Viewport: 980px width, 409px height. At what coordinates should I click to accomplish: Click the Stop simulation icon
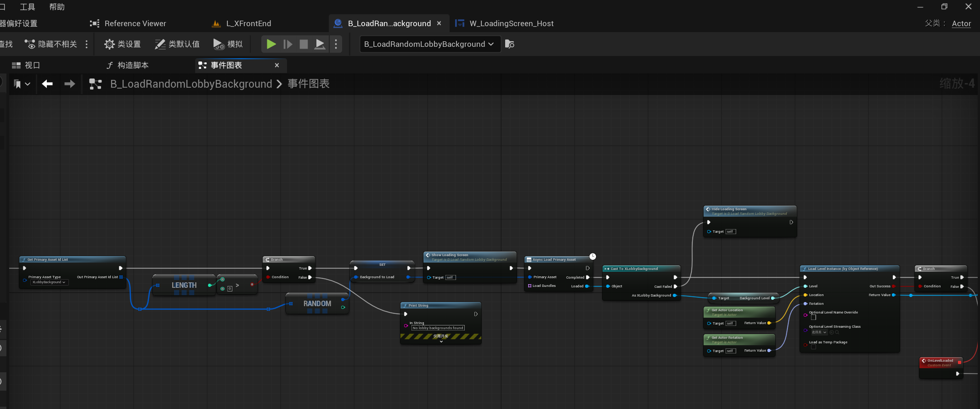(304, 44)
